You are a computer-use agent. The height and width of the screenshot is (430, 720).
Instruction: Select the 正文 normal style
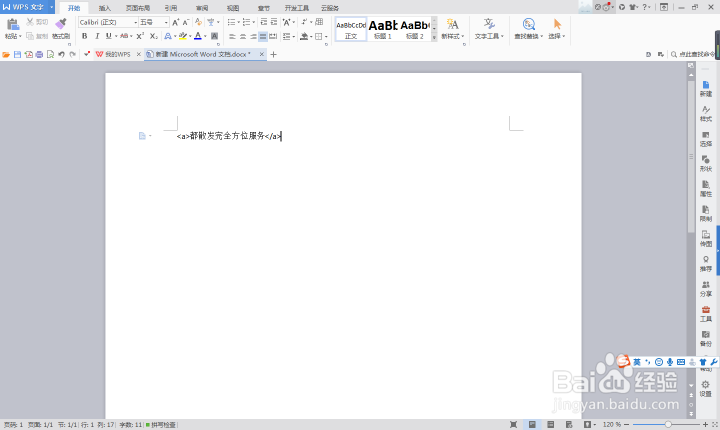point(351,29)
